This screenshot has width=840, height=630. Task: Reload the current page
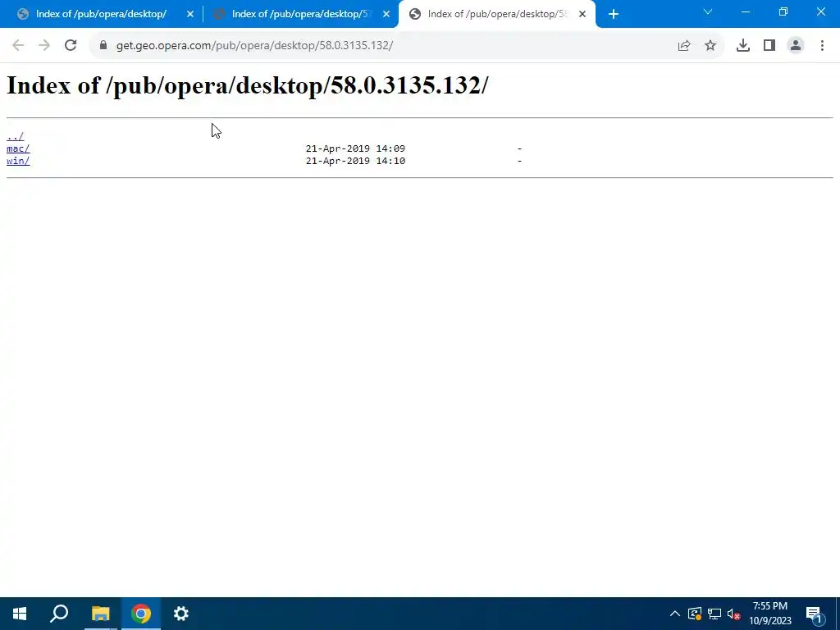point(71,46)
